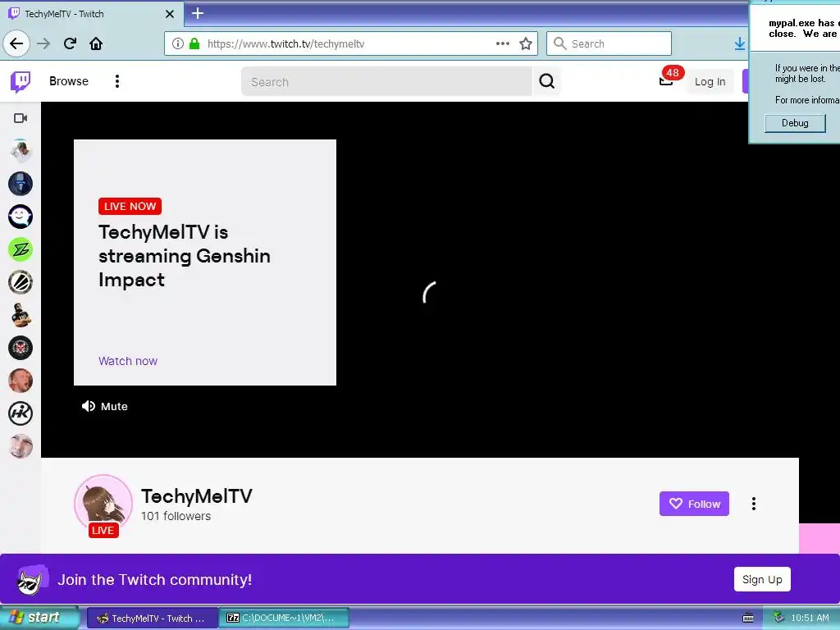
Task: Open sidebar channel with blue microphone avatar
Action: point(21,184)
